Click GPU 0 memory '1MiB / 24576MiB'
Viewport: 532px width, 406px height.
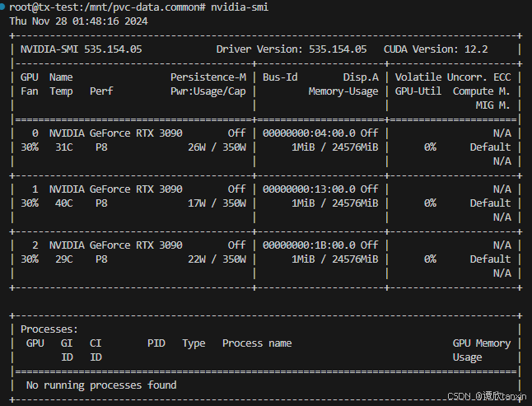tap(335, 147)
